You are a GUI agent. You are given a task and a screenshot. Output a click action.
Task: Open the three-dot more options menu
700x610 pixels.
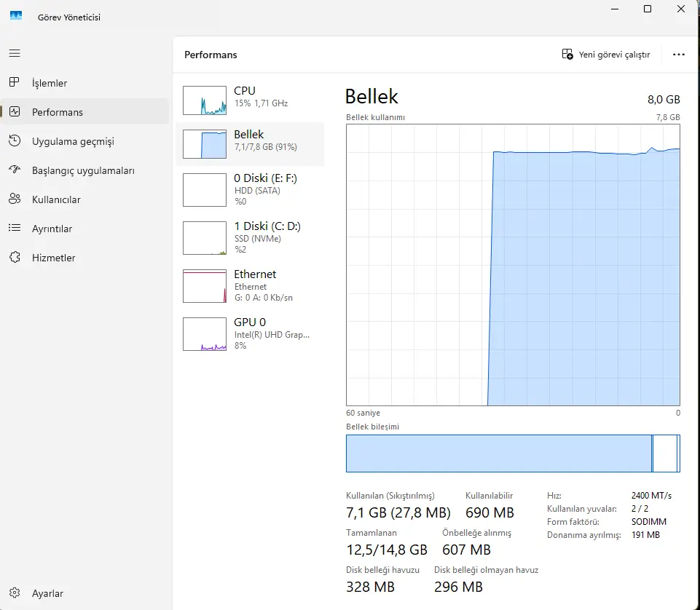(679, 55)
